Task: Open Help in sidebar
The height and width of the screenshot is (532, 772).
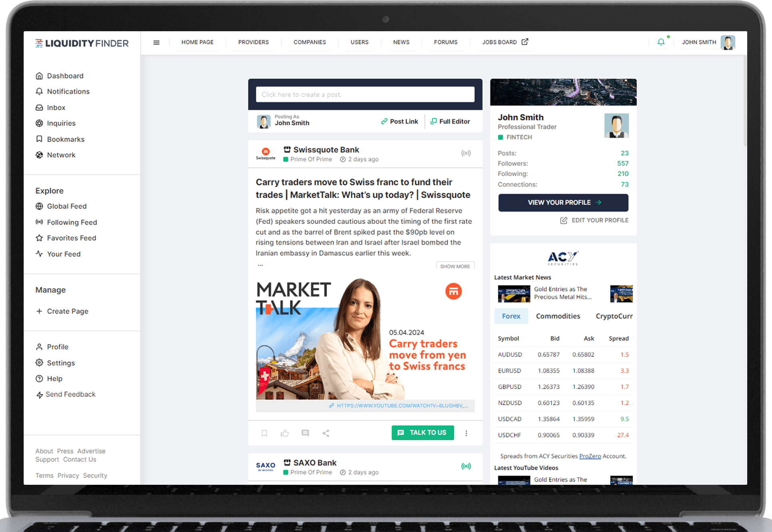Action: [49, 379]
